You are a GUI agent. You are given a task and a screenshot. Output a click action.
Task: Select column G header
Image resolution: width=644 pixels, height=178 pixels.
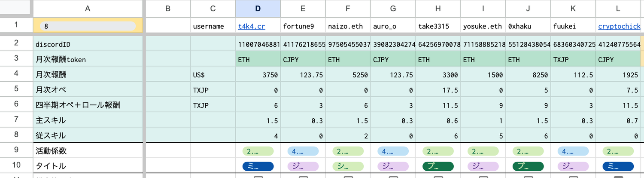click(x=393, y=9)
